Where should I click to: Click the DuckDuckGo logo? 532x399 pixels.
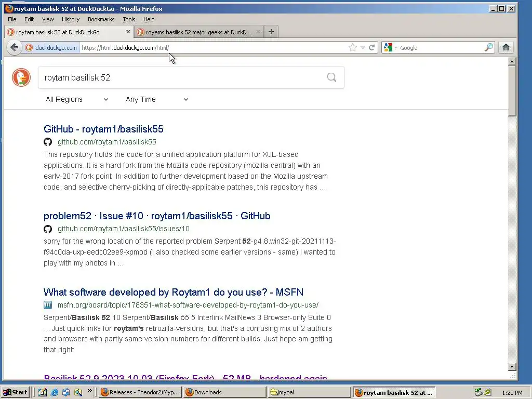point(21,77)
